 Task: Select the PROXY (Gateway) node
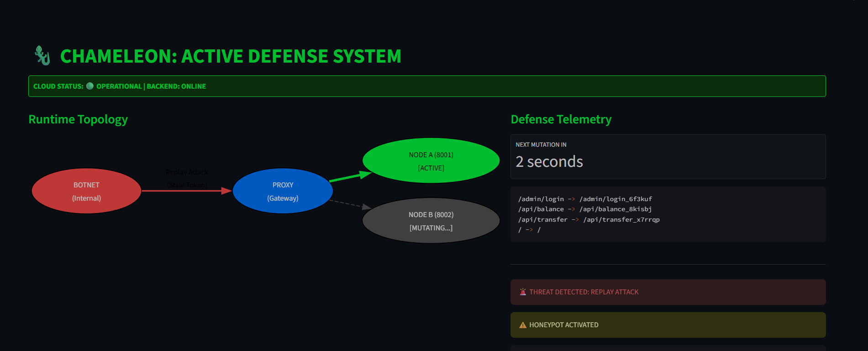pyautogui.click(x=283, y=191)
